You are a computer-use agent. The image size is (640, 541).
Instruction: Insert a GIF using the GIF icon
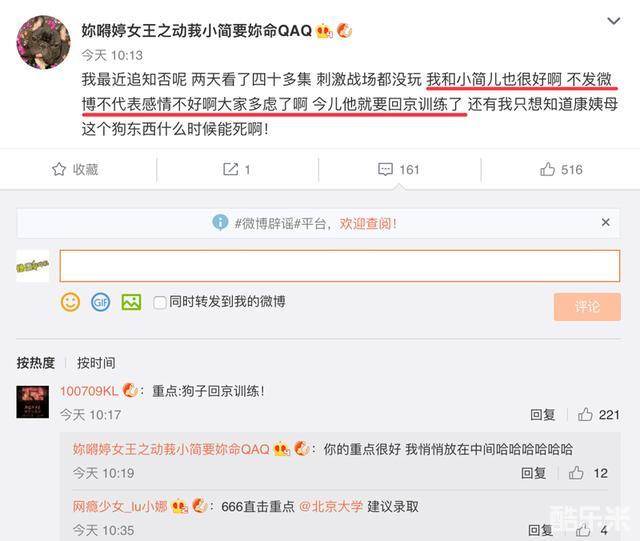(x=100, y=302)
